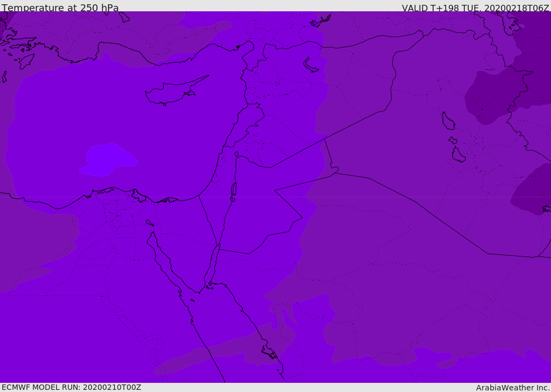
Task: Click the "Temperature at 250 hPa" title text
Action: pyautogui.click(x=60, y=8)
